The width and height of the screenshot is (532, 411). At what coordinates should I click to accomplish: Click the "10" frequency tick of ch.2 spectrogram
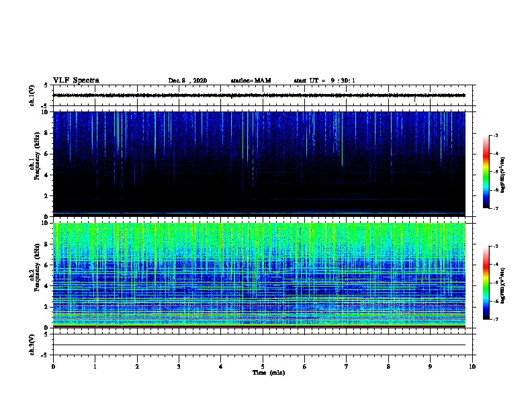pyautogui.click(x=46, y=223)
